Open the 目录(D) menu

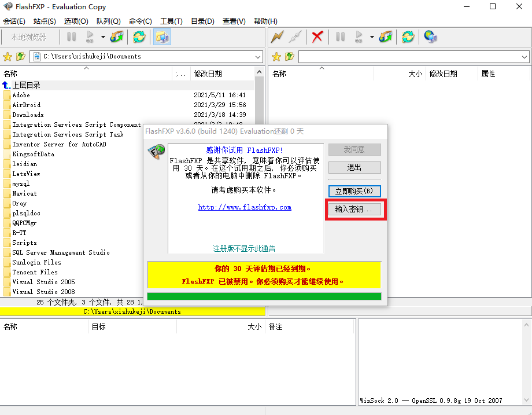click(202, 21)
